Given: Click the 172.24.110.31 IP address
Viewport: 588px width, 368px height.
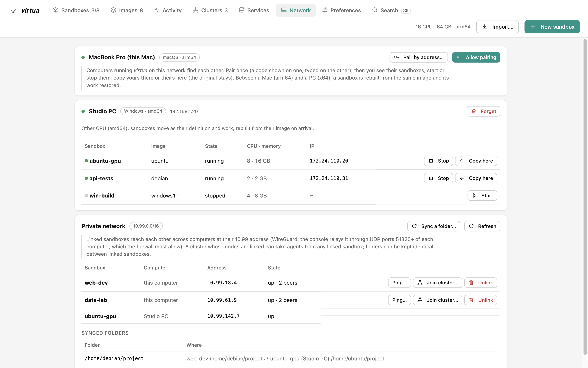Looking at the screenshot, I should coord(329,178).
